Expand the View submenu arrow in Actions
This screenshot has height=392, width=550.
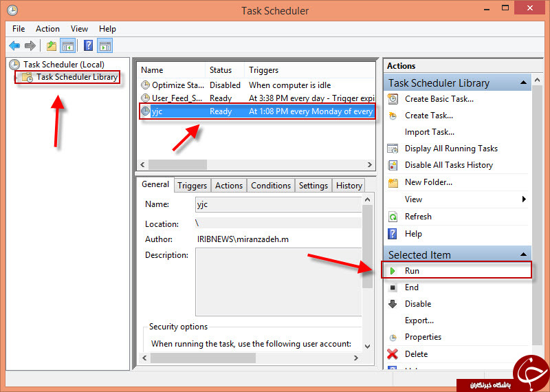pyautogui.click(x=524, y=199)
